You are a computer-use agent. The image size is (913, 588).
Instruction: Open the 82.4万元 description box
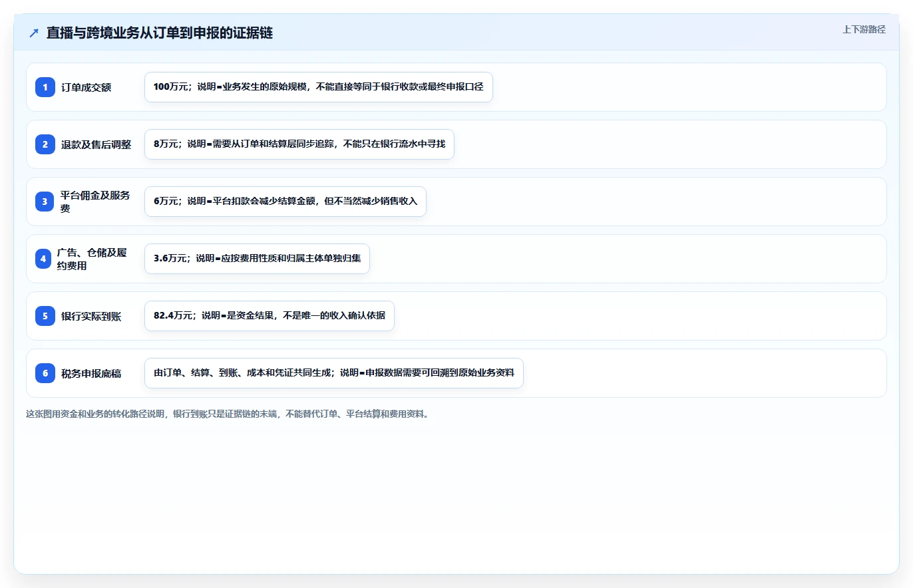click(x=270, y=316)
